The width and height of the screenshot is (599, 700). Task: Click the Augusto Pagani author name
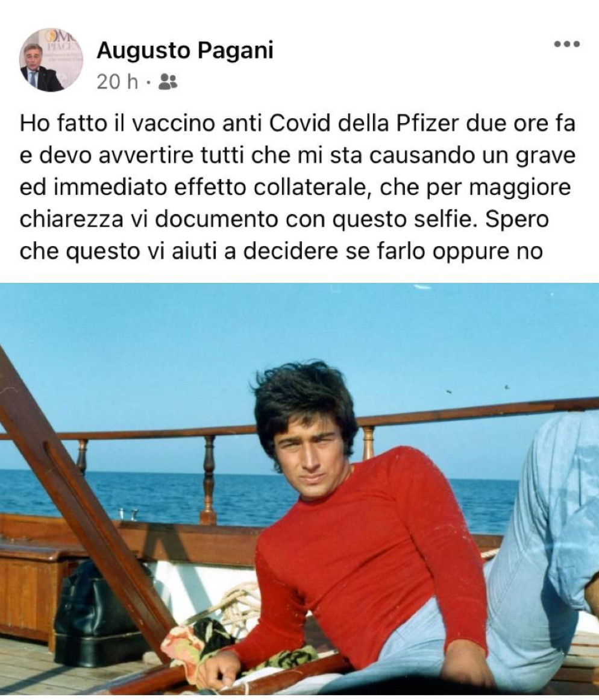tap(185, 51)
